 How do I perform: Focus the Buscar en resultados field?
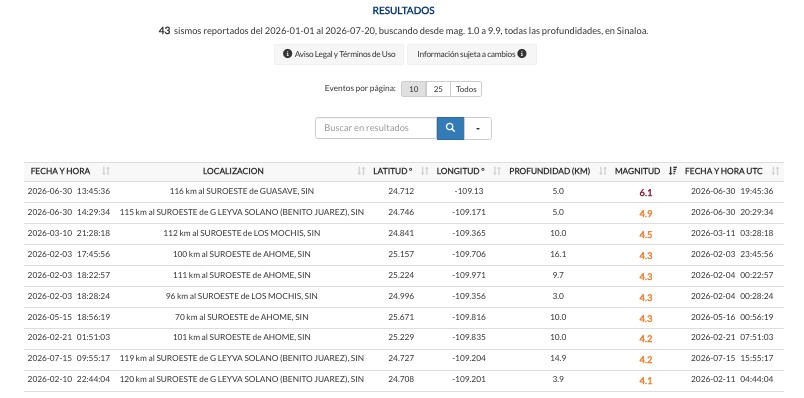pos(376,128)
